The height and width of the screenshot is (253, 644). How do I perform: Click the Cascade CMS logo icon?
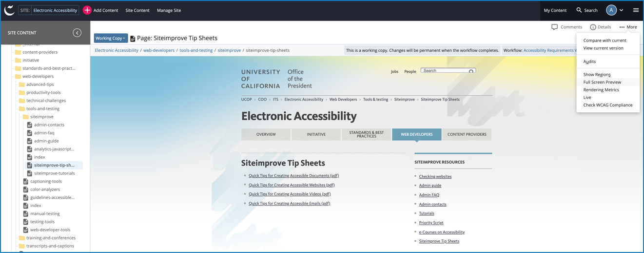click(x=9, y=10)
